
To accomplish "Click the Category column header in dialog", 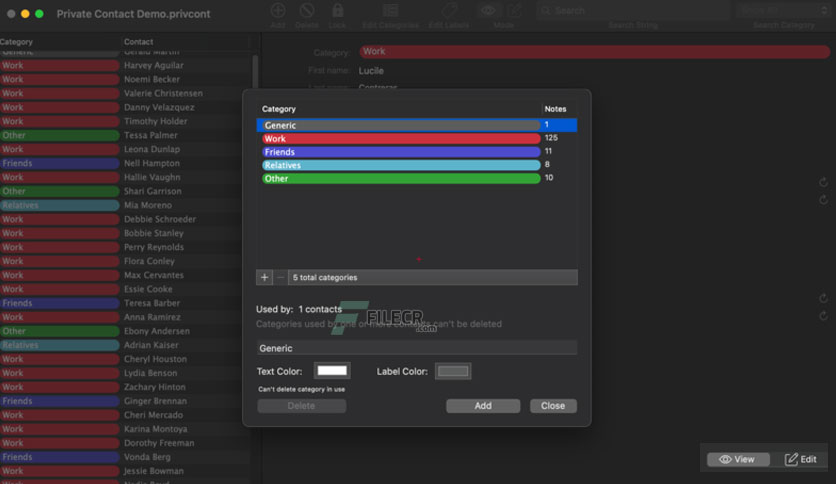I will pyautogui.click(x=278, y=109).
